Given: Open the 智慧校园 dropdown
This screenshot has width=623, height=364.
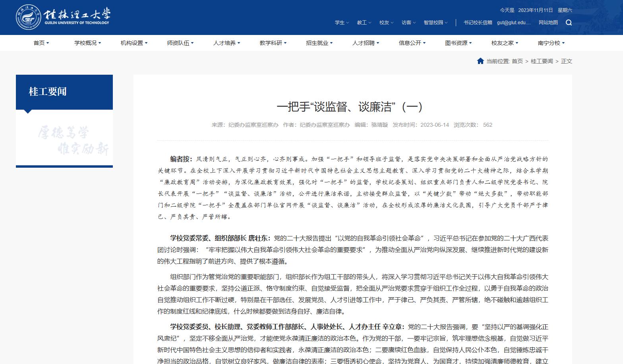Looking at the screenshot, I should point(435,23).
